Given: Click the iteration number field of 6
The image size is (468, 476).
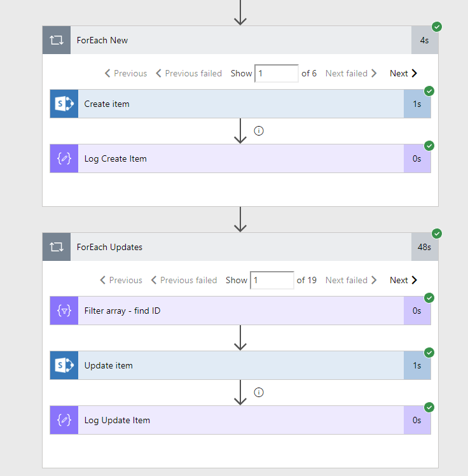Looking at the screenshot, I should [276, 73].
